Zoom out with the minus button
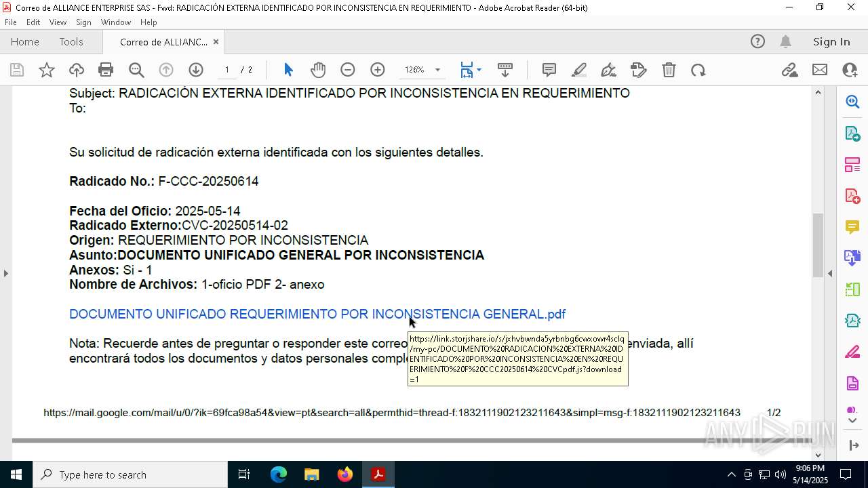The height and width of the screenshot is (488, 868). click(348, 70)
